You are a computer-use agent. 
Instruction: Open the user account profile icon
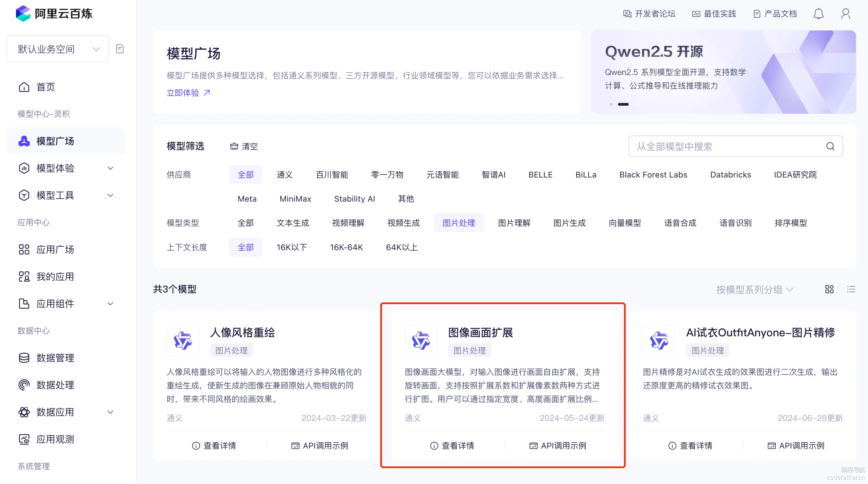point(845,14)
